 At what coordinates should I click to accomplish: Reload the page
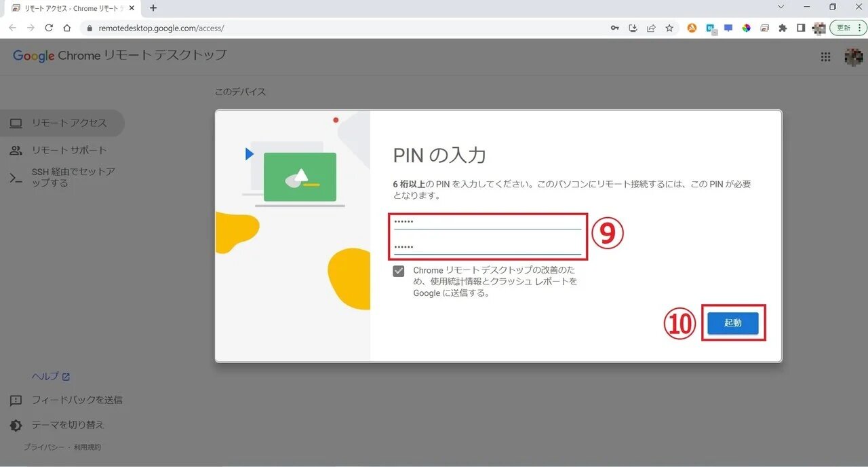pyautogui.click(x=49, y=28)
